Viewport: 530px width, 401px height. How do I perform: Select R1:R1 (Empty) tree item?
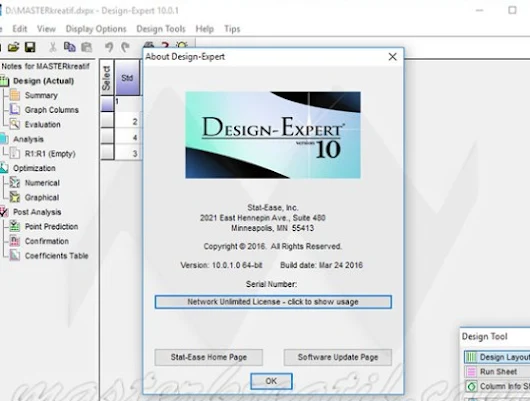(x=50, y=154)
